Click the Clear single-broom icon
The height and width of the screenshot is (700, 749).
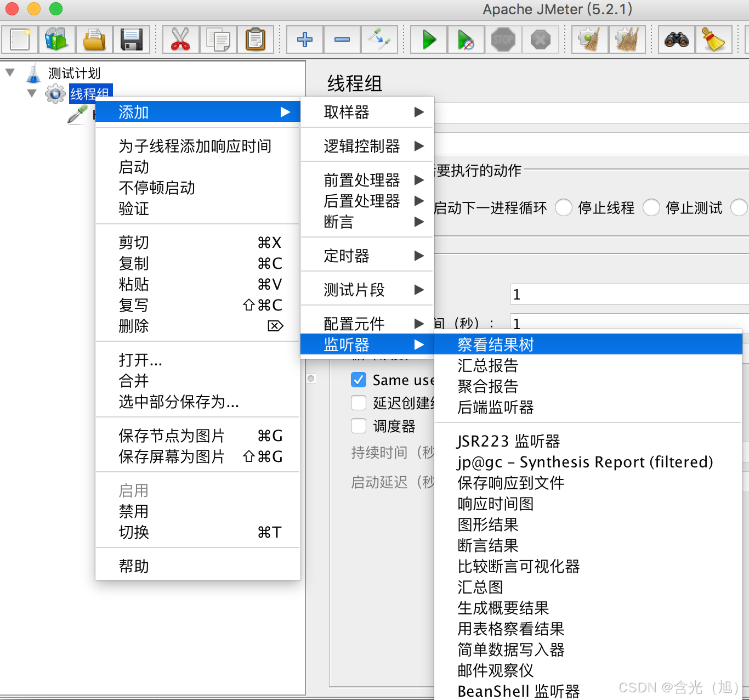click(590, 39)
